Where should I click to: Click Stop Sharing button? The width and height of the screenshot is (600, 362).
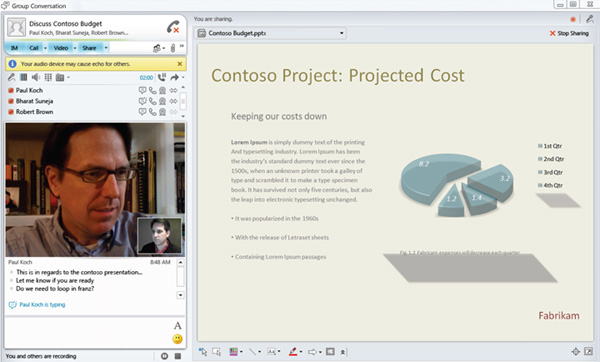tap(569, 33)
